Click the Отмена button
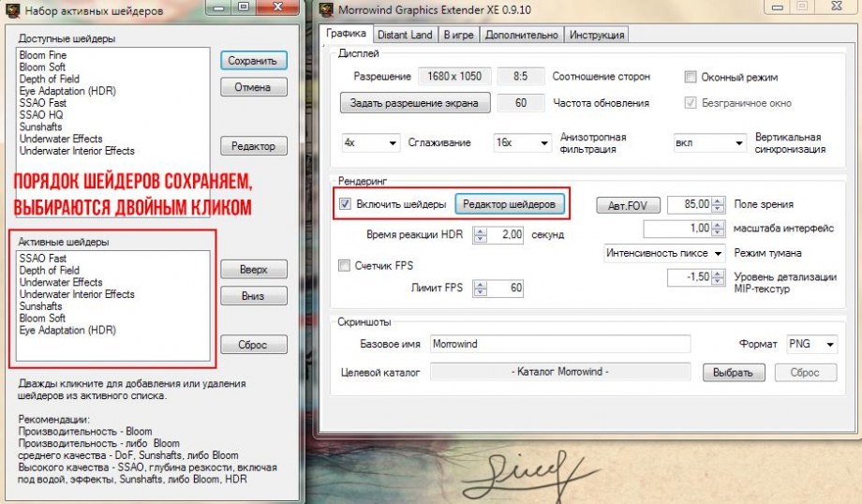Screen dimensions: 862x504 point(253,87)
